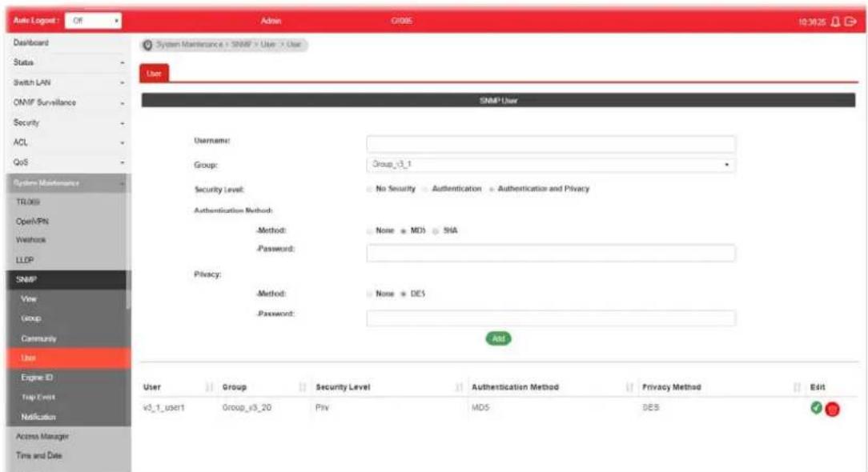Click the Priv security level cell
Screen dimensions: 868x472
322,408
